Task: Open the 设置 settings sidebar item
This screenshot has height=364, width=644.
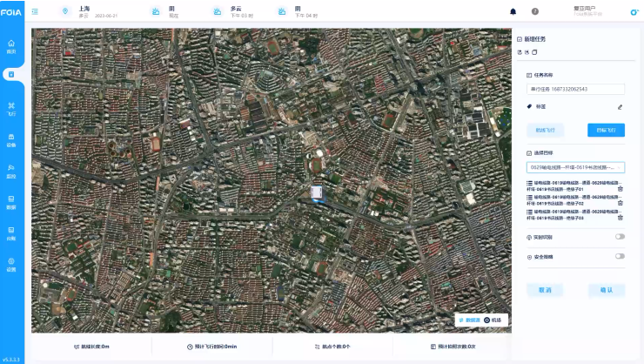Action: coord(11,264)
